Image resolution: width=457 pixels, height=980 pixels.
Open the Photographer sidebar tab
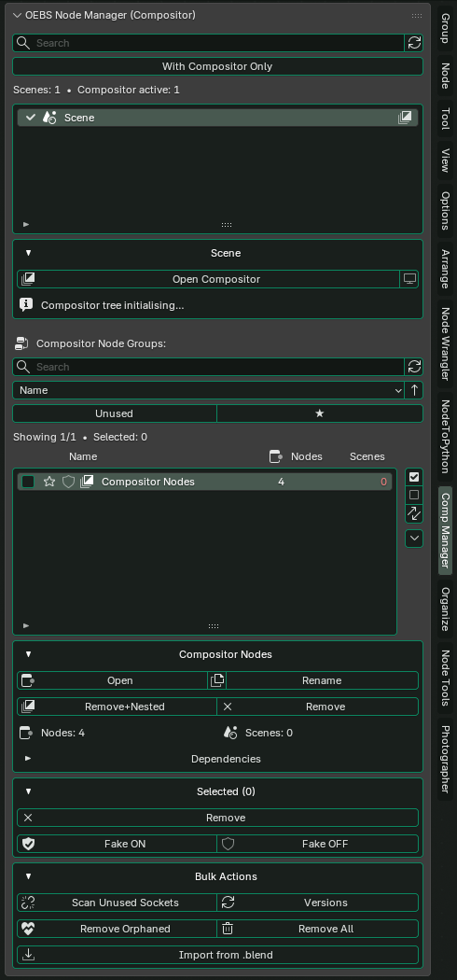[445, 760]
